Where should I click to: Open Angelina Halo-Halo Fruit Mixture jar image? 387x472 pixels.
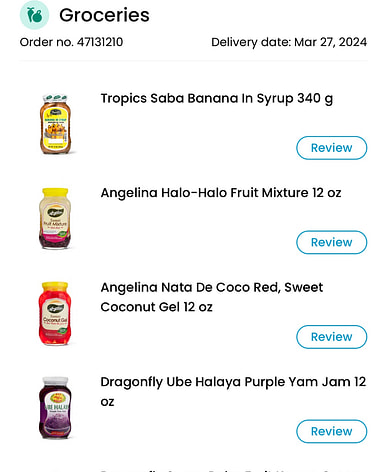55,219
